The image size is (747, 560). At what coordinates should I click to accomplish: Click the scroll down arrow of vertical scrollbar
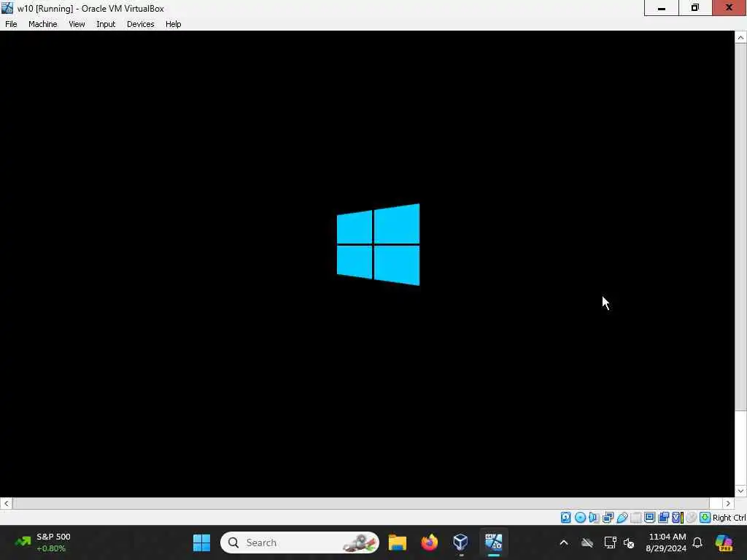[x=740, y=491]
